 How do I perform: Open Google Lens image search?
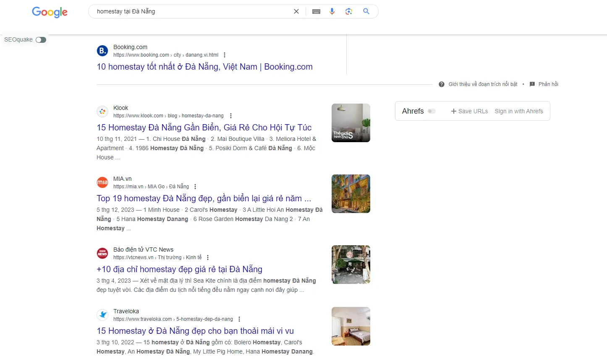pyautogui.click(x=349, y=11)
